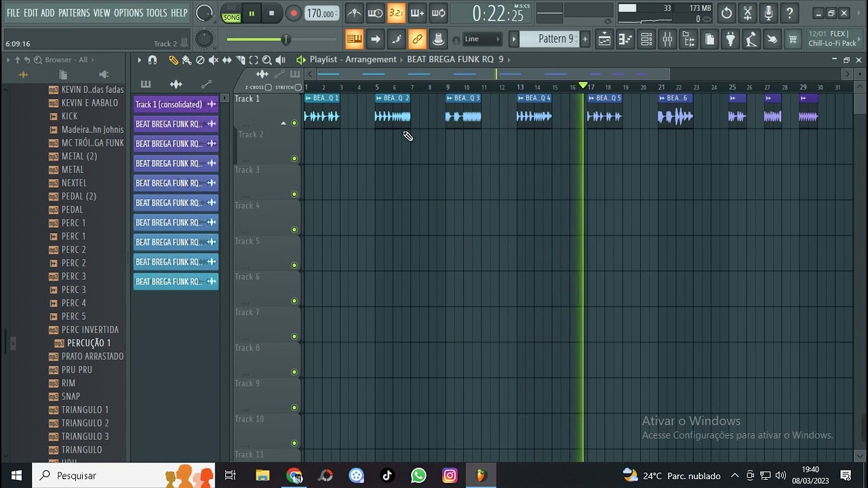Open the EDIT menu
Viewport: 868px width, 488px height.
31,13
